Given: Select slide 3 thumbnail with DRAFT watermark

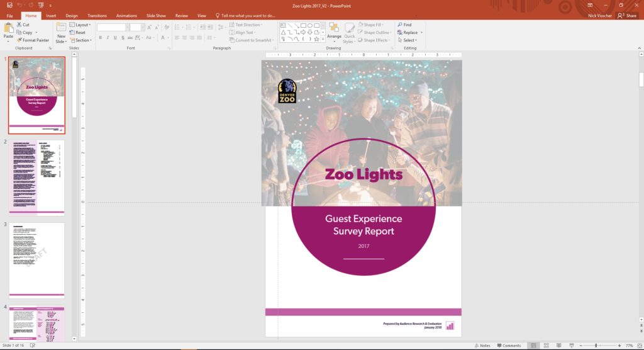Looking at the screenshot, I should 36,260.
